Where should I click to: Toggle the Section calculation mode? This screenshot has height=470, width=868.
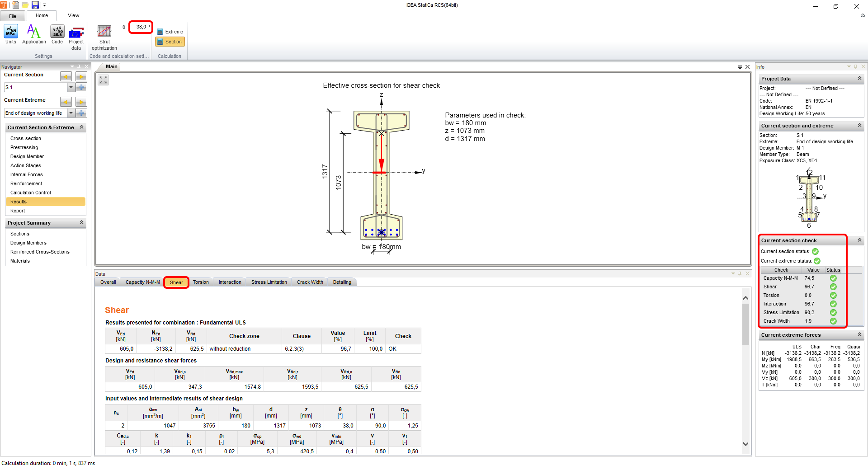[170, 42]
